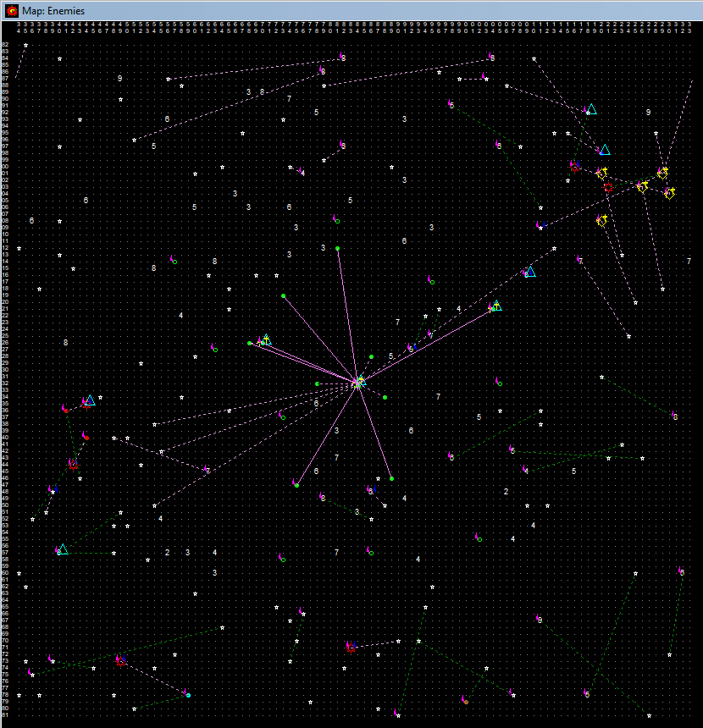Select the central hub marker where magenta lines converge
The image size is (703, 728).
[x=358, y=383]
